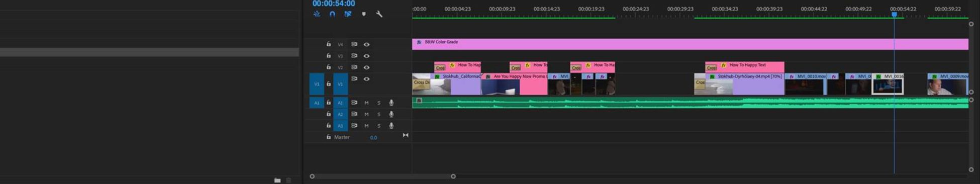Solo audio track A1
980x184 pixels.
(x=379, y=103)
